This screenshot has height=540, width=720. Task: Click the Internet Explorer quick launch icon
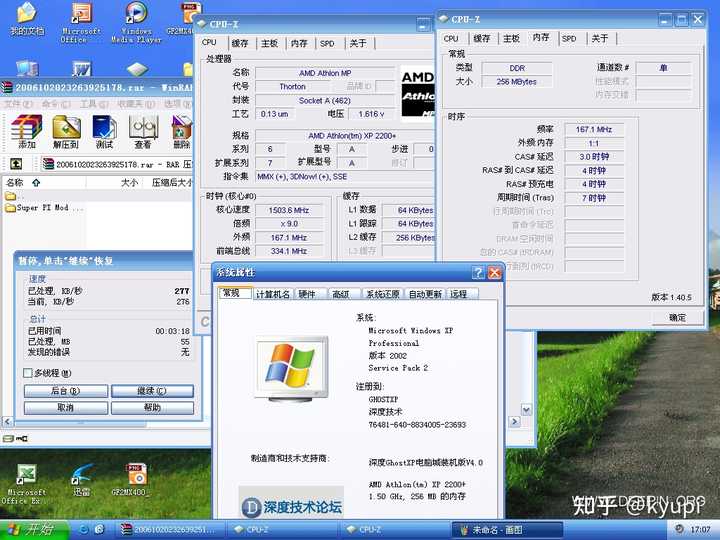(83, 529)
